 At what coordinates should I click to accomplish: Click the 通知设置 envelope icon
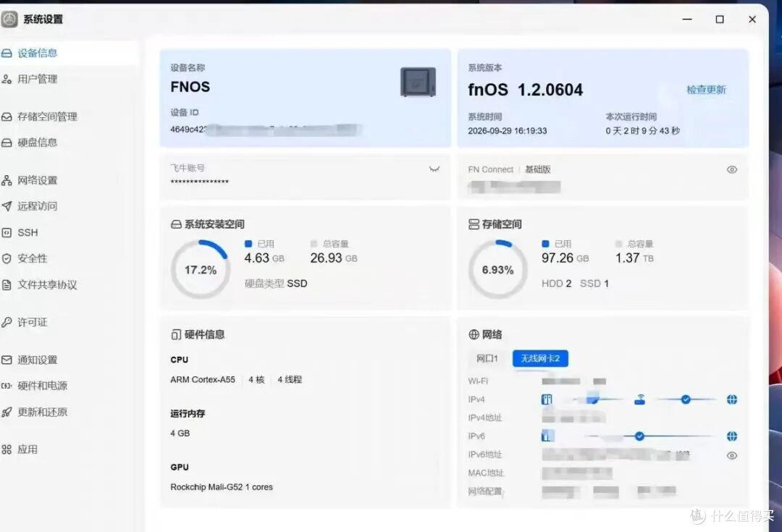point(7,360)
